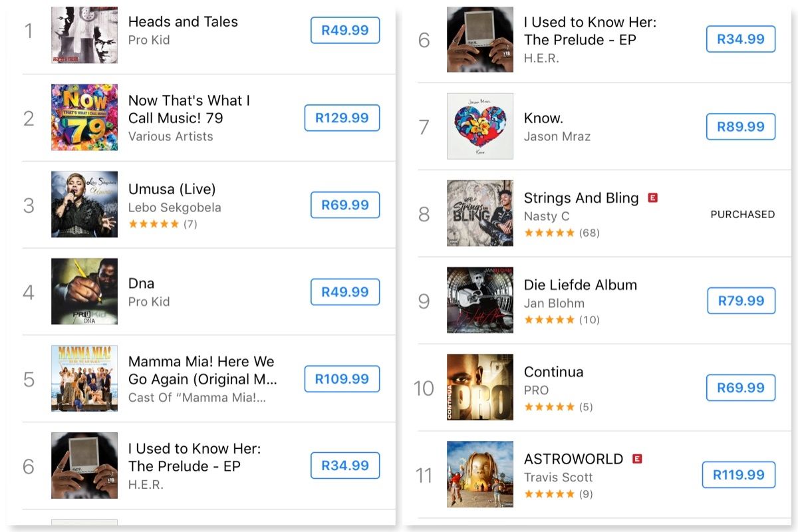Buy Heads and Tales for R49.99
This screenshot has width=798, height=532.
pos(345,31)
